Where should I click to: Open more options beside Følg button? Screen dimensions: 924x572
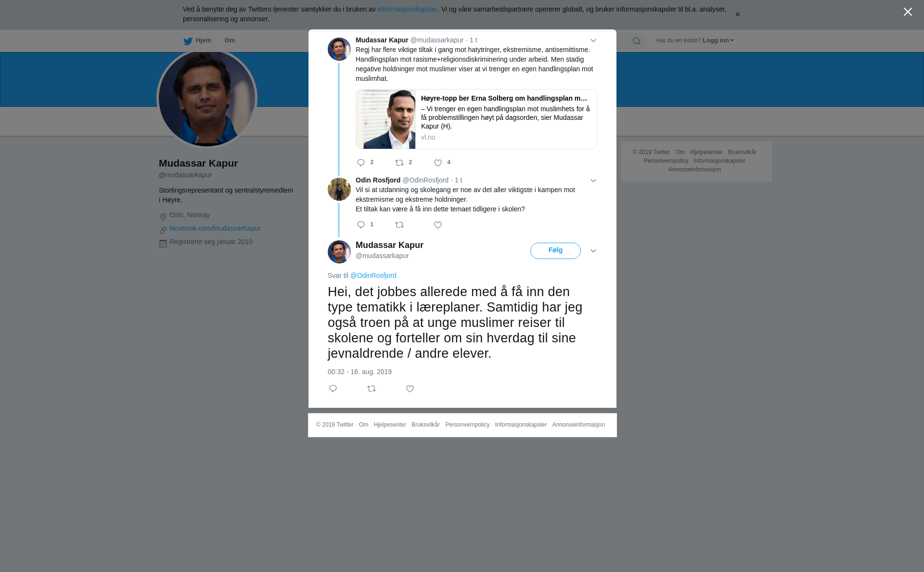pyautogui.click(x=593, y=251)
